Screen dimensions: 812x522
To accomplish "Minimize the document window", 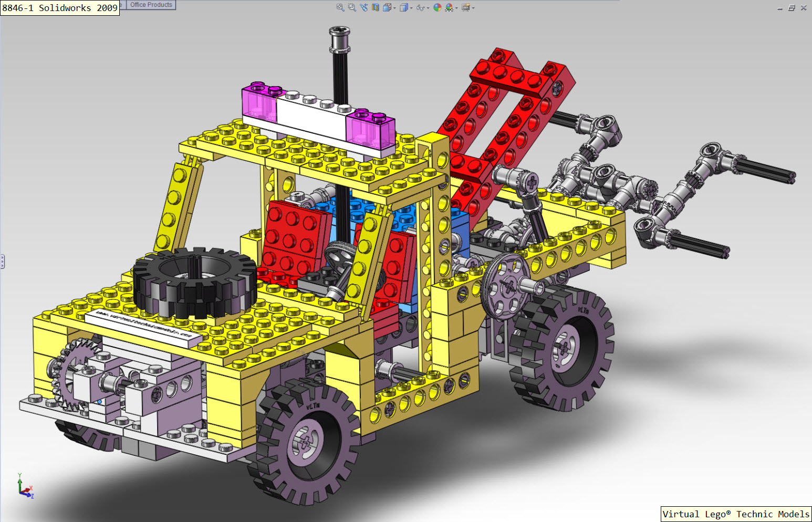I will coord(780,8).
